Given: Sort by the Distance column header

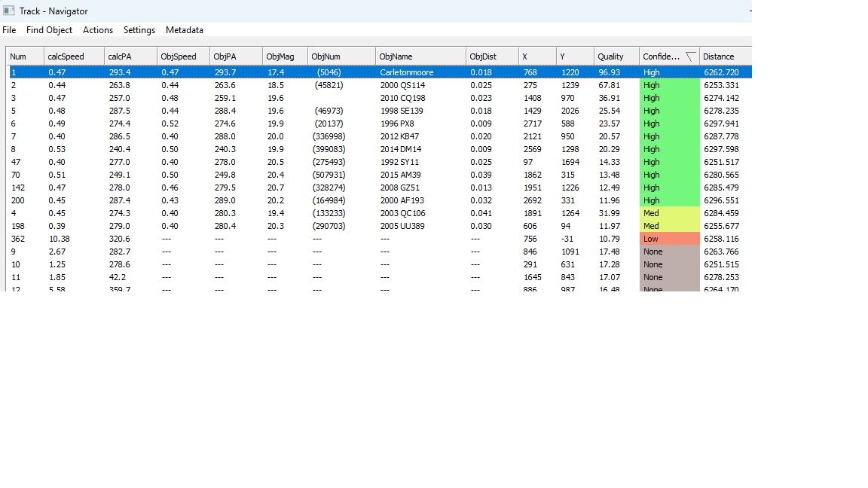Looking at the screenshot, I should pyautogui.click(x=726, y=56).
